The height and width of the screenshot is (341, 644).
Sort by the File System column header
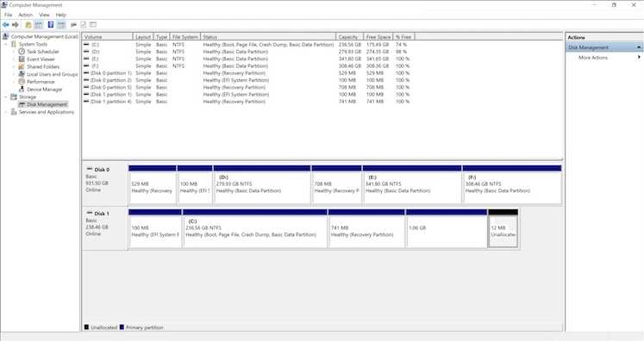click(185, 36)
